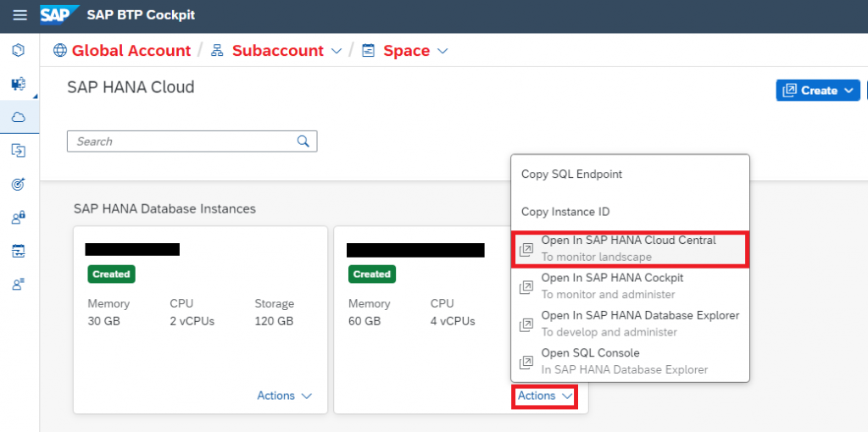The width and height of the screenshot is (868, 432).
Task: Expand the Space breadcrumb dropdown arrow
Action: click(442, 51)
